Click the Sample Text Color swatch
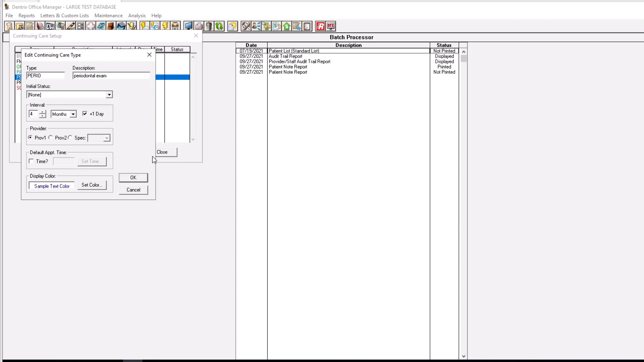Screen dimensions: 644x362 pos(52,186)
